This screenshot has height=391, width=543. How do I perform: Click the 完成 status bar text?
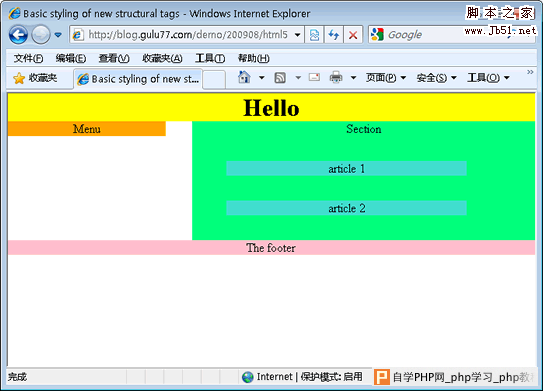click(x=17, y=377)
